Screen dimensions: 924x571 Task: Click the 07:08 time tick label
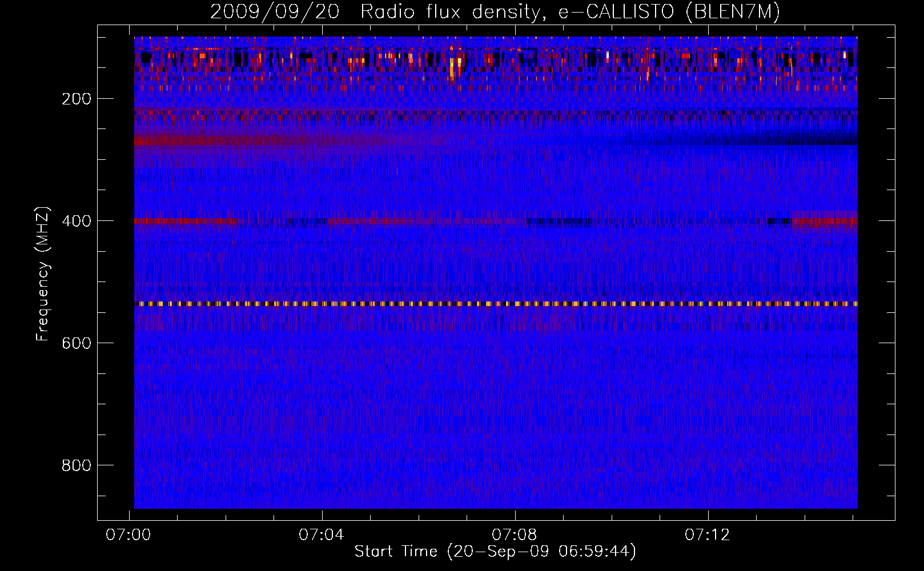(x=515, y=534)
